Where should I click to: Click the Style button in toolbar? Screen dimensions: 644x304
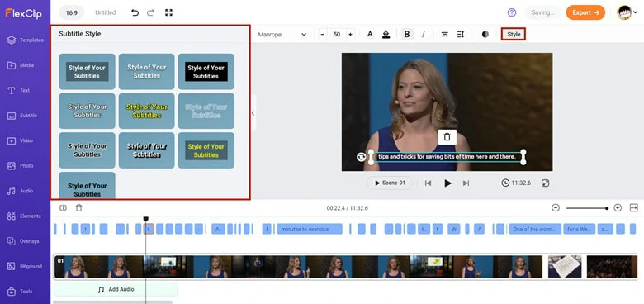click(514, 35)
